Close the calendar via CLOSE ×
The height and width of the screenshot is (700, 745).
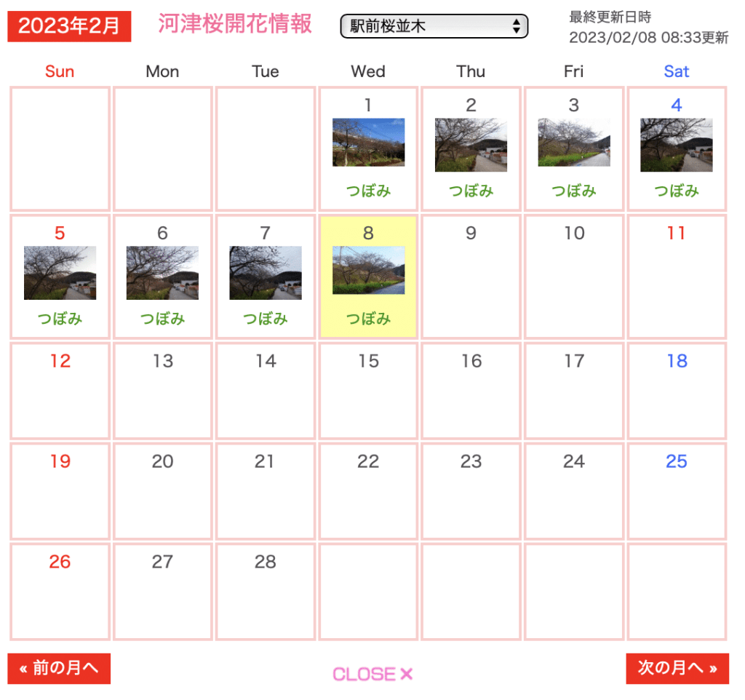click(x=372, y=674)
